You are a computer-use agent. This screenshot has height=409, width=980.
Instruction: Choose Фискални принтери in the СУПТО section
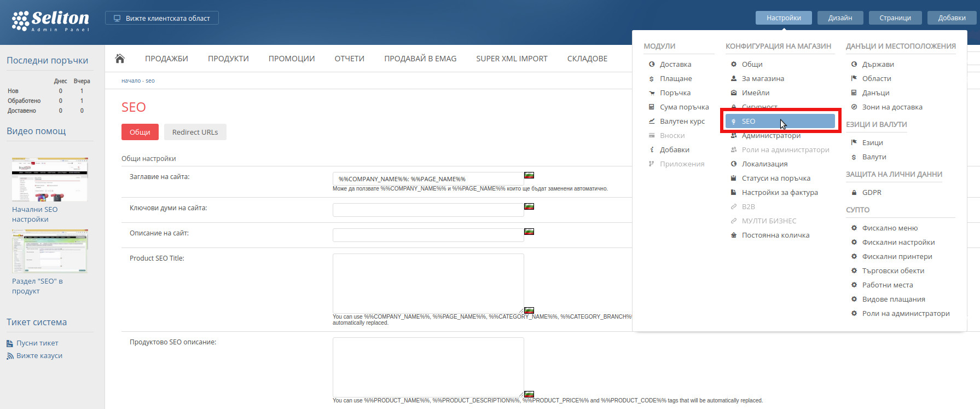pyautogui.click(x=897, y=257)
